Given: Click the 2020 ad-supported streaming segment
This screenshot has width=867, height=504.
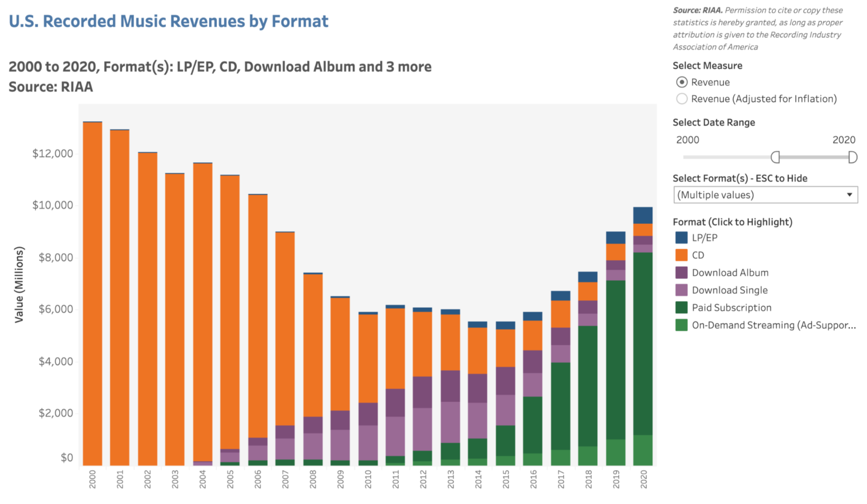Looking at the screenshot, I should 643,450.
